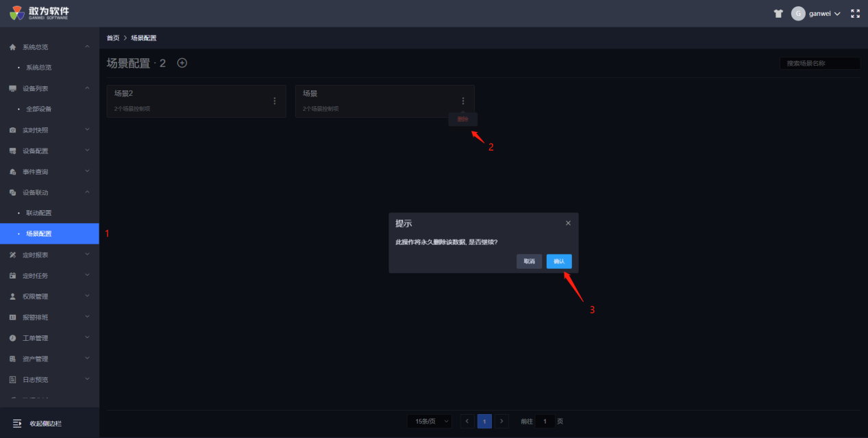The height and width of the screenshot is (438, 868).
Task: Open the 工单管理 menu label
Action: (x=35, y=338)
